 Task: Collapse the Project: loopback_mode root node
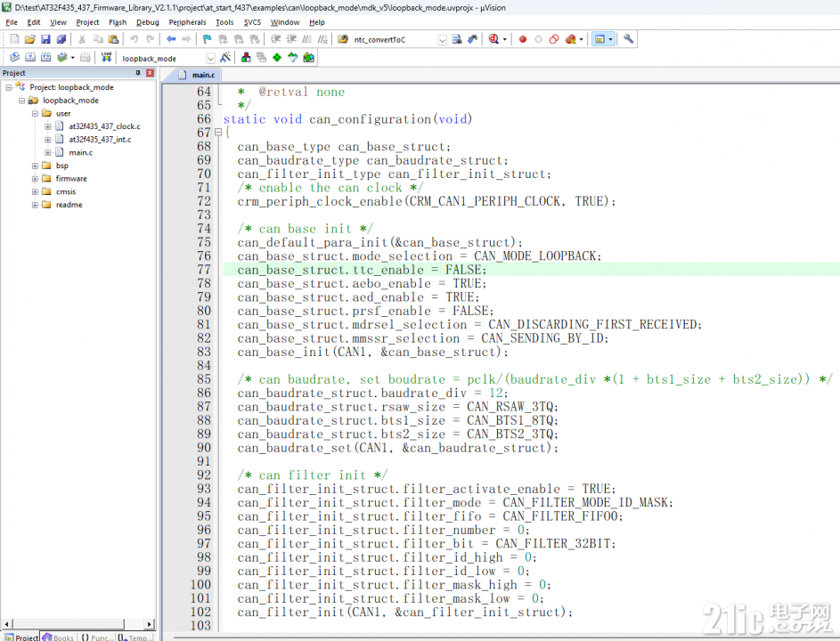(x=9, y=86)
